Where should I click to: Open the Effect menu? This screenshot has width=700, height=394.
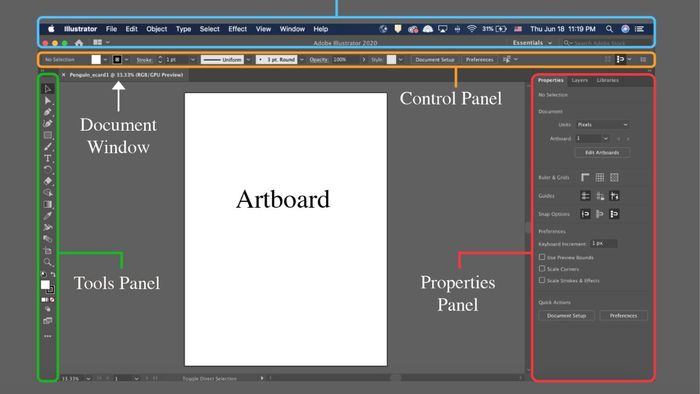pyautogui.click(x=238, y=29)
